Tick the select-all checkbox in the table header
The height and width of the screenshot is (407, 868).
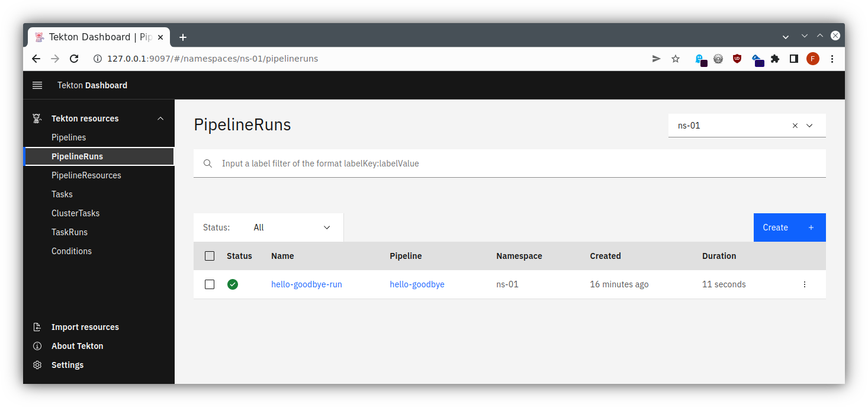click(x=210, y=256)
